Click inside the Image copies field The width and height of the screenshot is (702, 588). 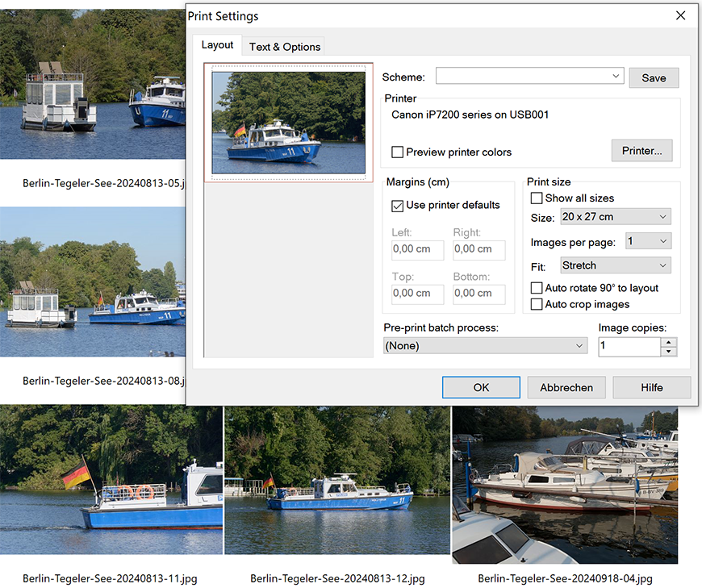point(629,347)
